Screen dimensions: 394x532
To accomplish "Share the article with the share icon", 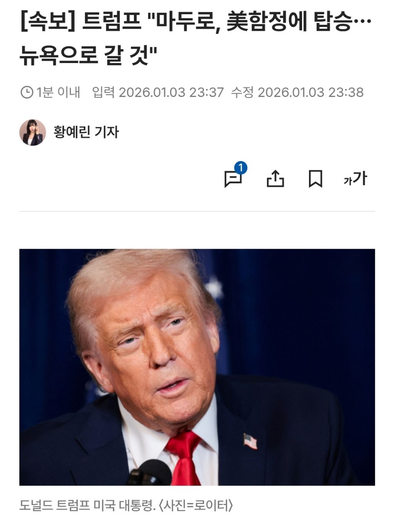I will click(x=275, y=179).
